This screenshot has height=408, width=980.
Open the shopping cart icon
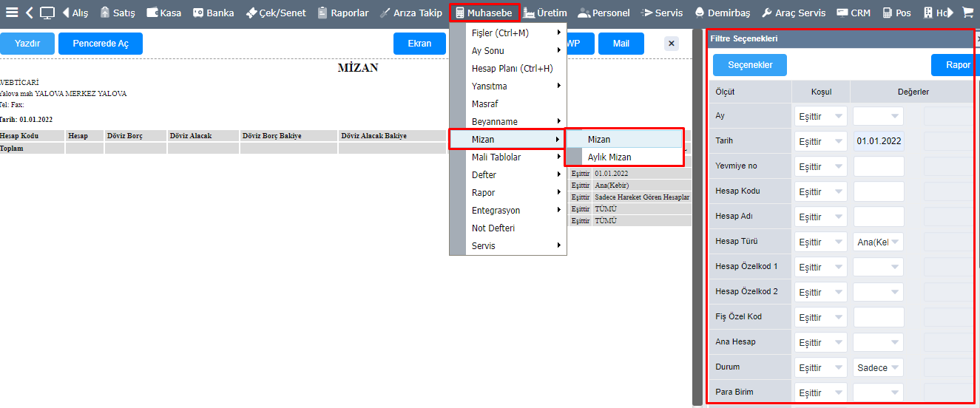pos(967,13)
